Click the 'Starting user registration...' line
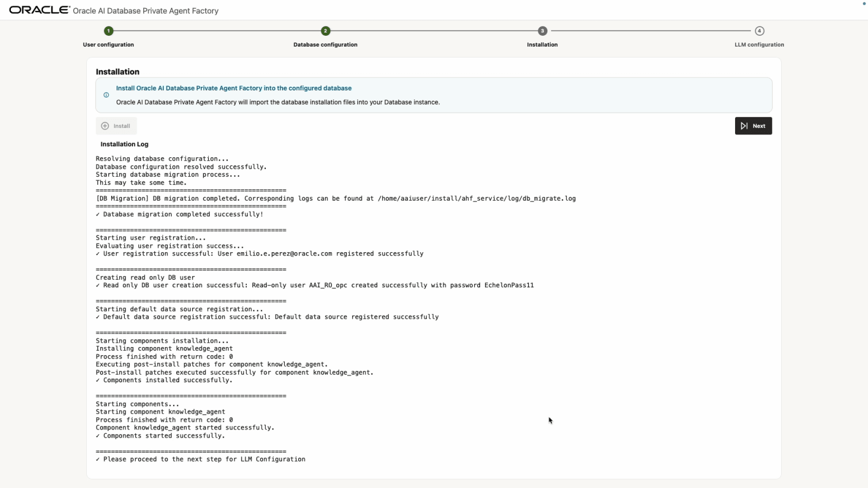Screen dimensions: 868x488 pos(151,238)
